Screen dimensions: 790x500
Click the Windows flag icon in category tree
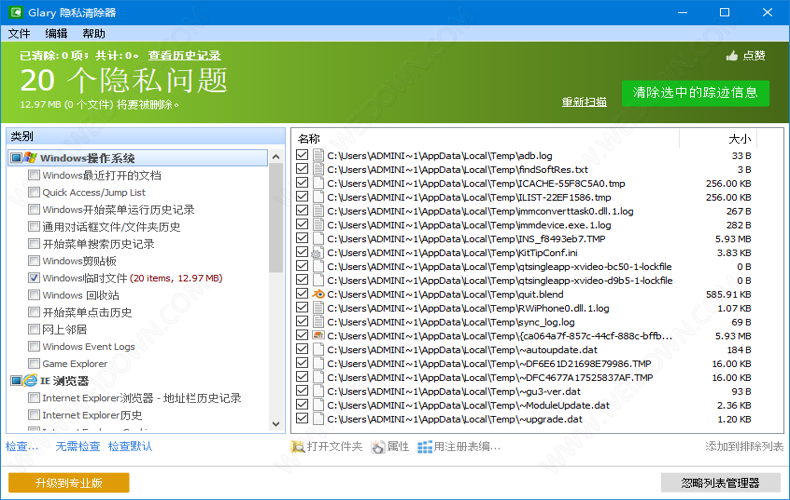point(30,158)
